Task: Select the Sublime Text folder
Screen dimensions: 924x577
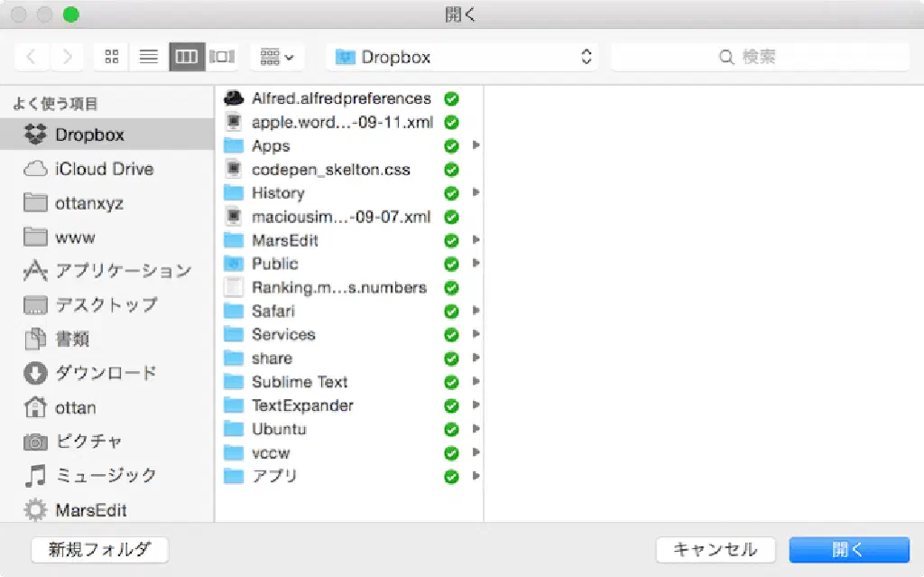Action: (299, 382)
